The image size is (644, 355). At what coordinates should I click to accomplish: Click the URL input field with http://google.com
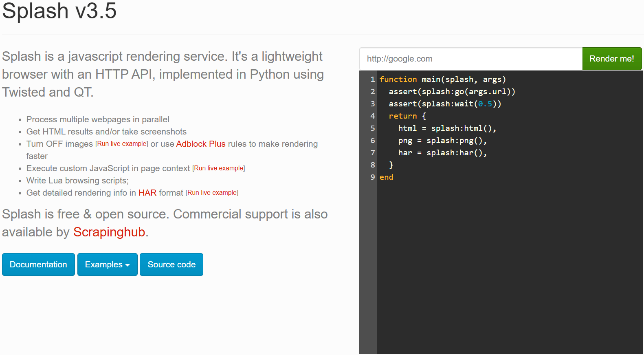click(470, 59)
